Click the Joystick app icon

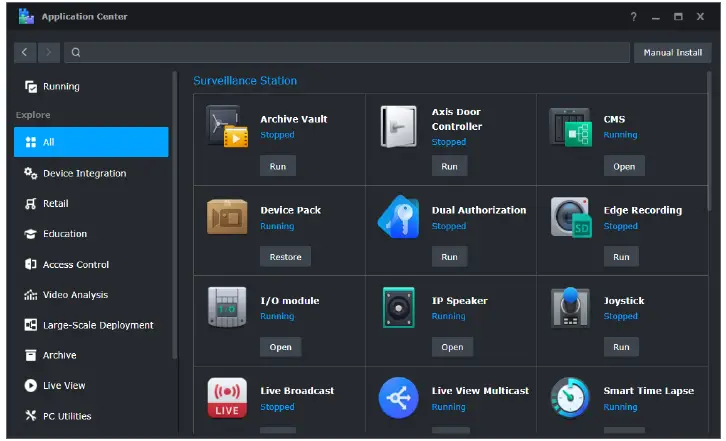tap(570, 307)
